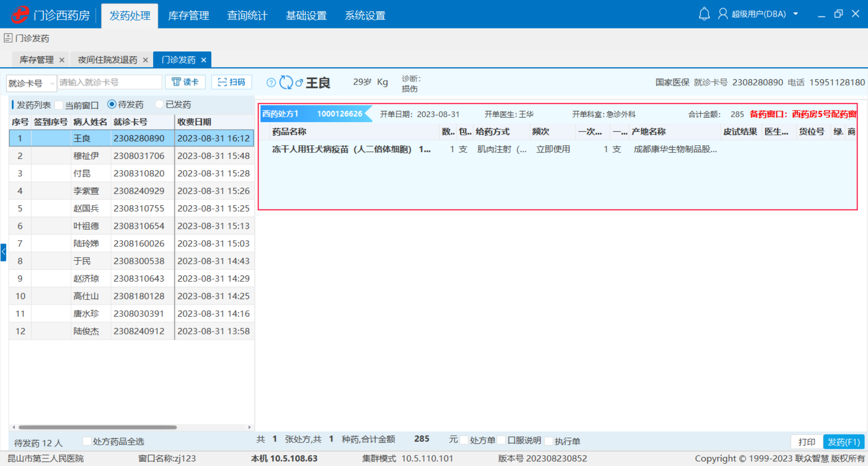
Task: Click the horizontal scrollbar right arrow
Action: tap(250, 427)
